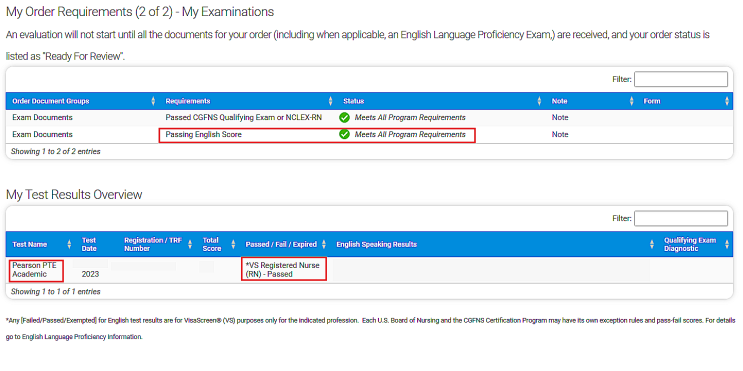
Task: Sort by Test Date column
Action: [97, 244]
